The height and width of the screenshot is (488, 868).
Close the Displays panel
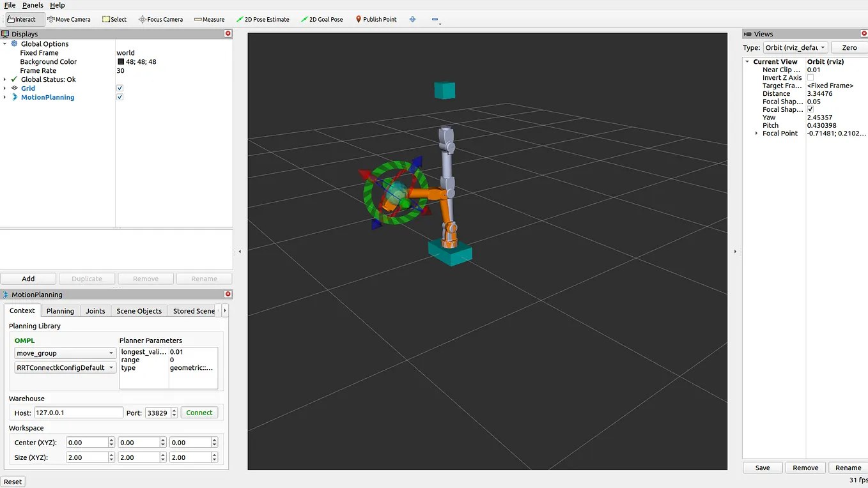[x=228, y=34]
